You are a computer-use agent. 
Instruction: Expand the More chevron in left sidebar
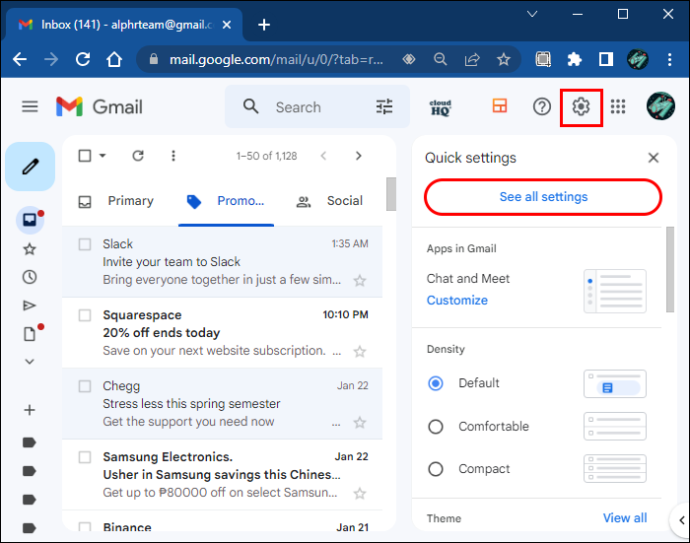tap(29, 362)
